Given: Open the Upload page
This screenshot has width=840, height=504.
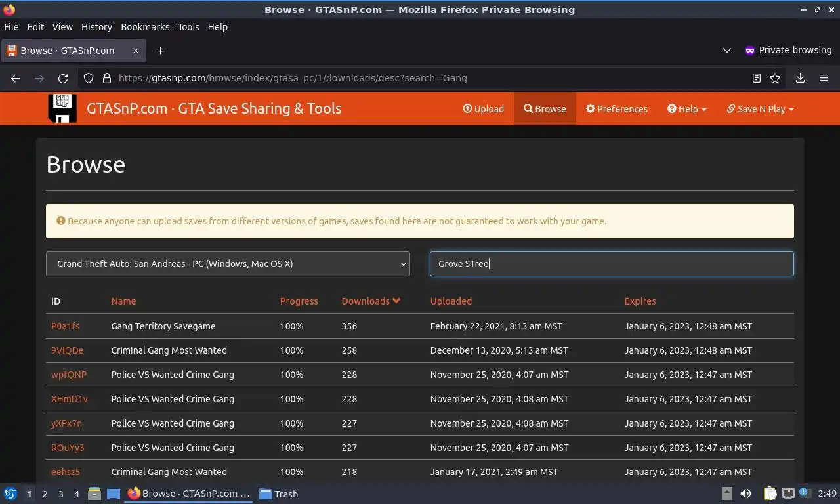Looking at the screenshot, I should tap(484, 109).
